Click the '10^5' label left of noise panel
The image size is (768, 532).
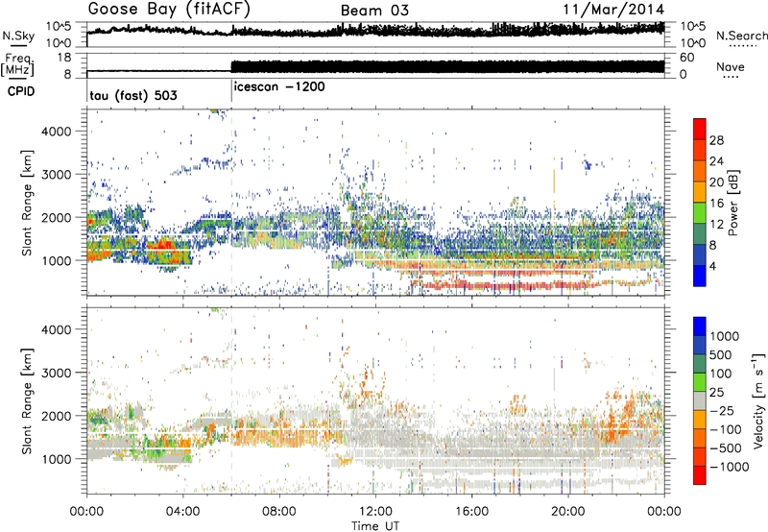[x=59, y=27]
